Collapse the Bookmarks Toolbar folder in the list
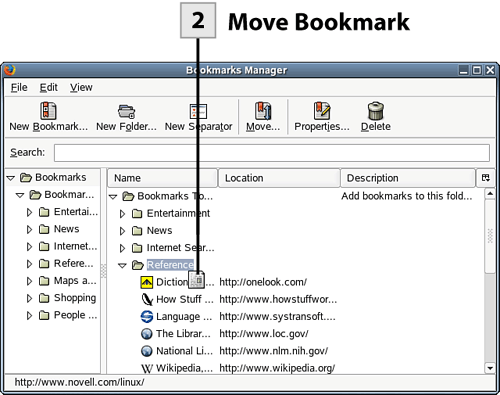 [113, 197]
